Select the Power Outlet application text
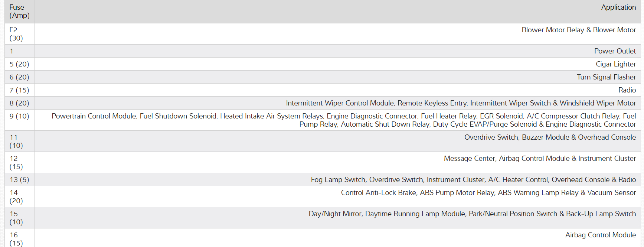This screenshot has height=247, width=644. click(615, 51)
